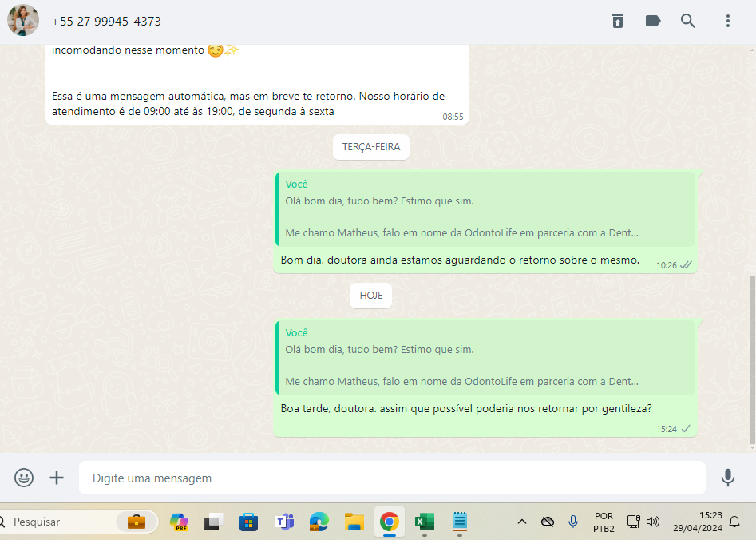The image size is (756, 540).
Task: Open the contact profile picture
Action: pyautogui.click(x=23, y=20)
